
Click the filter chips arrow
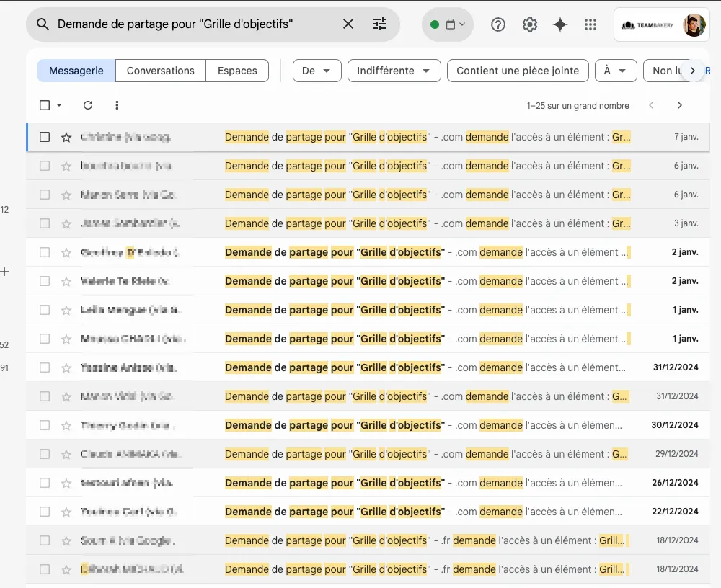coord(692,71)
